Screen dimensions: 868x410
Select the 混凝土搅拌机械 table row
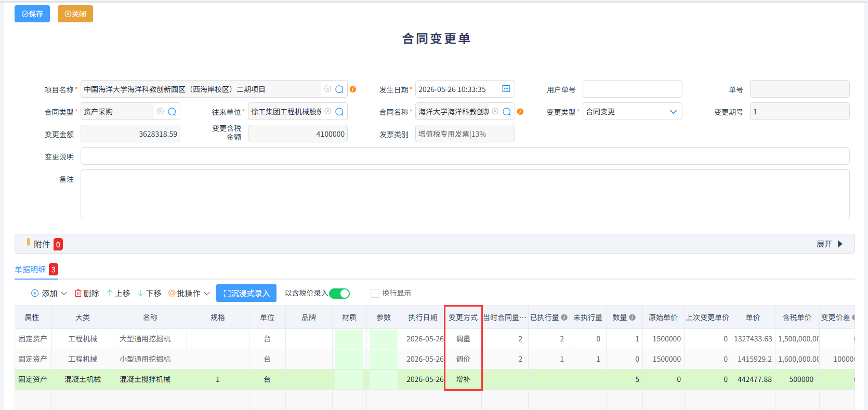coord(435,379)
